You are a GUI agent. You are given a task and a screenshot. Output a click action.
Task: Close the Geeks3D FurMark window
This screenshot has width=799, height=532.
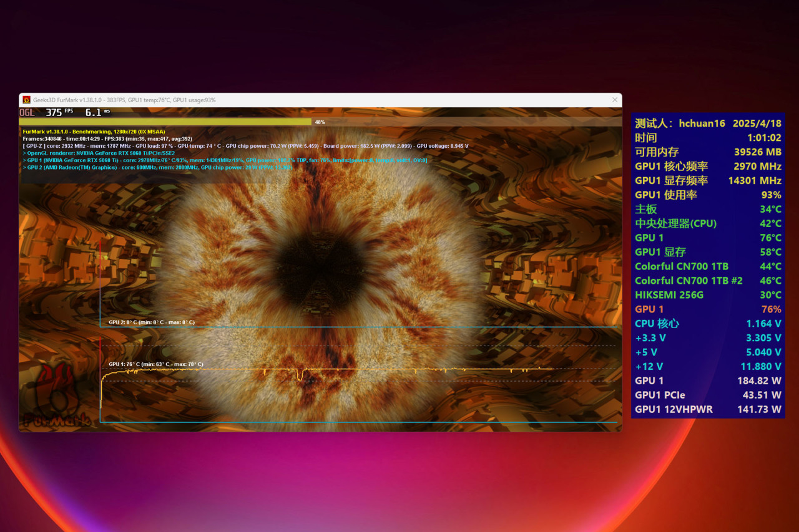tap(615, 100)
